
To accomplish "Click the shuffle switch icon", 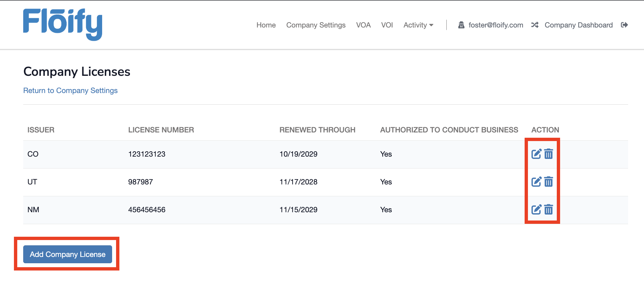I will coord(535,25).
